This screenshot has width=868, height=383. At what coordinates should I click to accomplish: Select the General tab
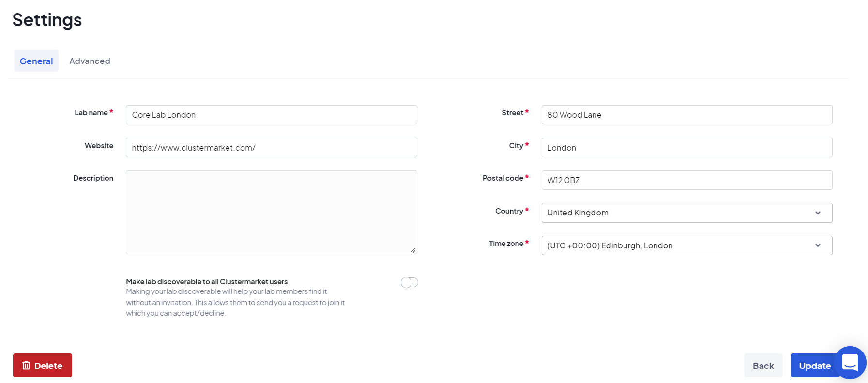(36, 61)
